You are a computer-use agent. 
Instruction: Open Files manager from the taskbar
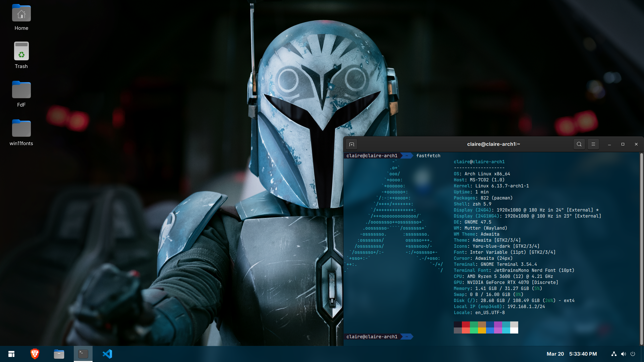pos(59,354)
